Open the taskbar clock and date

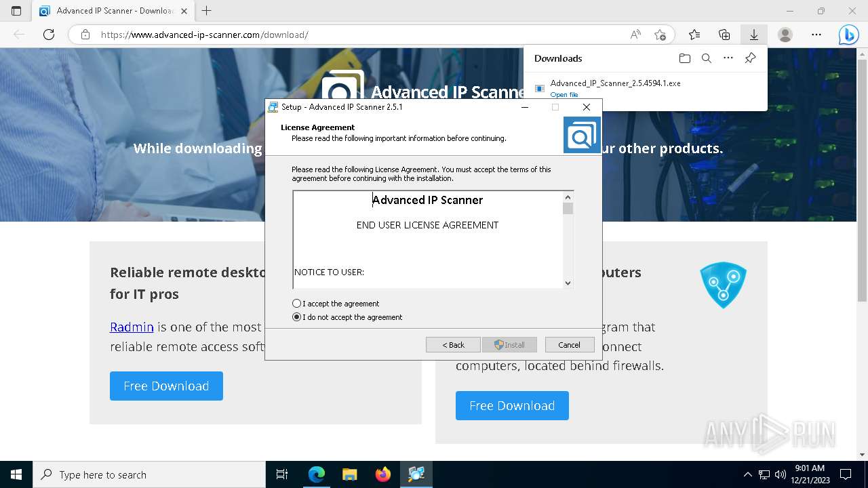[810, 474]
